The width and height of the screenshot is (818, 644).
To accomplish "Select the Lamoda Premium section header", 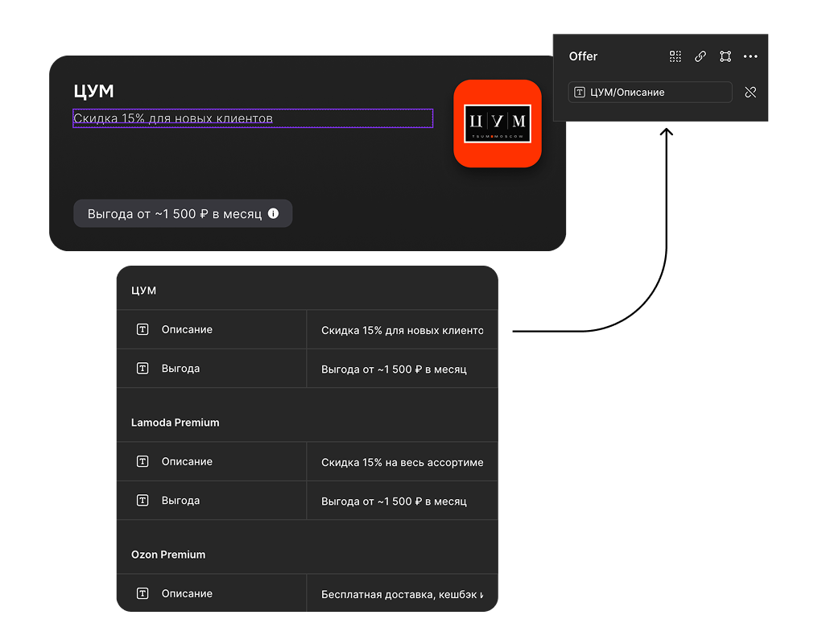I will (175, 422).
